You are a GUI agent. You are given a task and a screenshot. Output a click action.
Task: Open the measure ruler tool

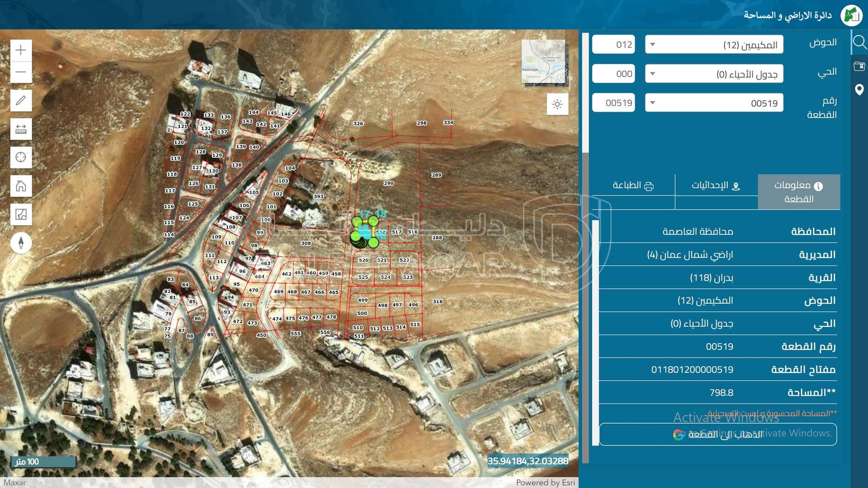point(21,129)
